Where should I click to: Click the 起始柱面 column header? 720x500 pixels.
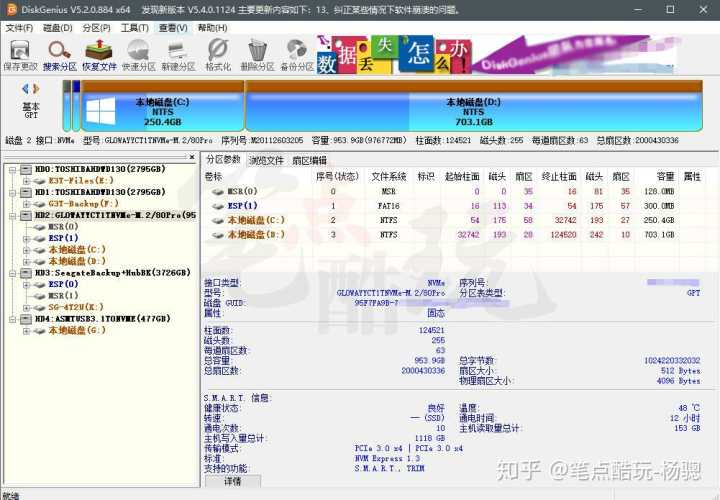[x=462, y=177]
